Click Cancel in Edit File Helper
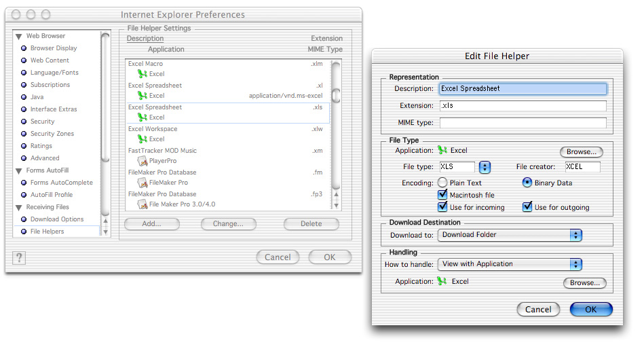The image size is (644, 349). 538,310
